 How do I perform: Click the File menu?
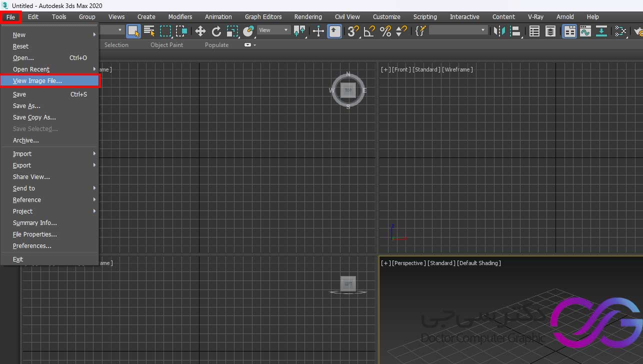coord(11,17)
